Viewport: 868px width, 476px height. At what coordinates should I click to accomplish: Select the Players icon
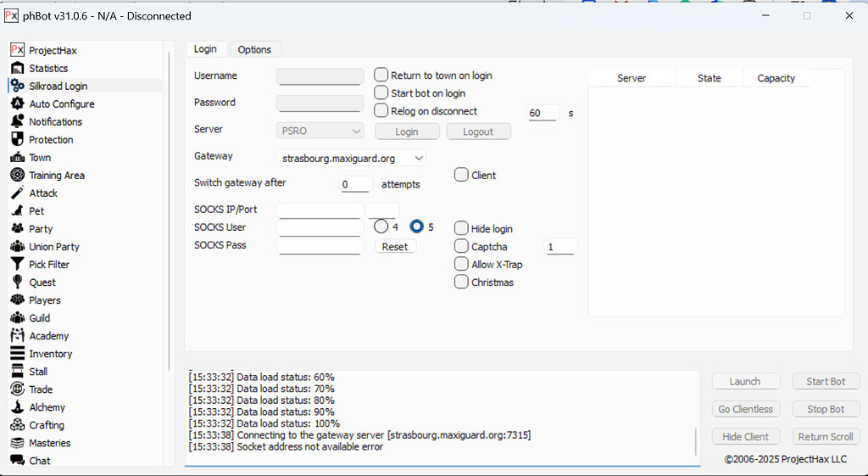click(x=18, y=300)
